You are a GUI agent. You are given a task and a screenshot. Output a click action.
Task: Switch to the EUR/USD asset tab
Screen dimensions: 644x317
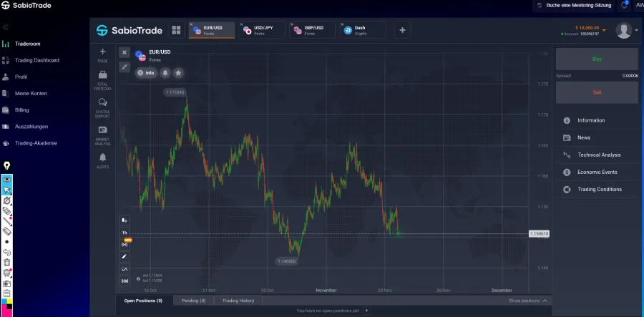pos(212,30)
